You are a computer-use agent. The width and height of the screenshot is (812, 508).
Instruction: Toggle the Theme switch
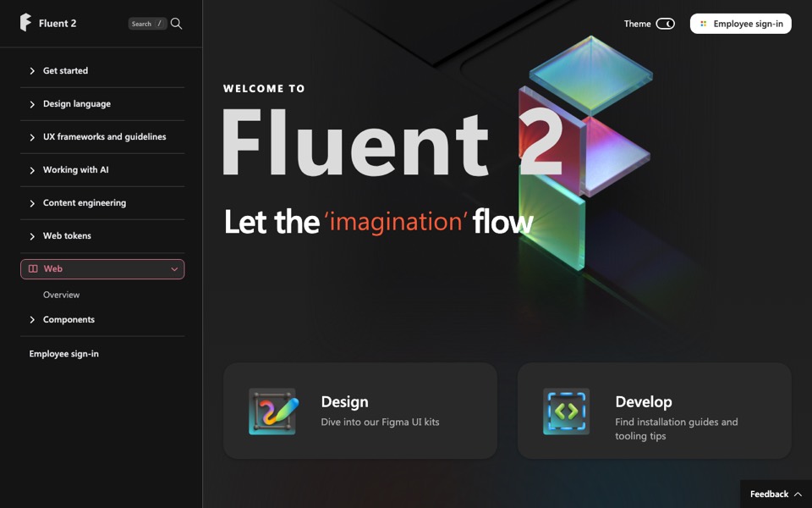click(665, 24)
